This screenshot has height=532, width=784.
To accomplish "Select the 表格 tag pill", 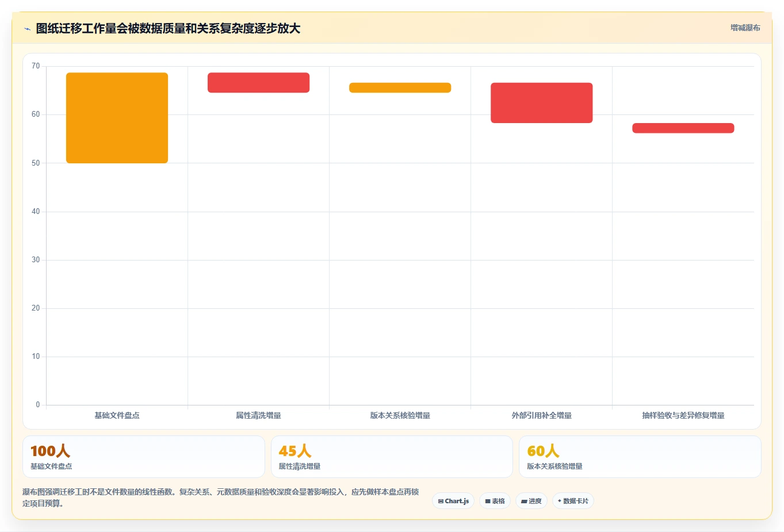I will point(495,501).
